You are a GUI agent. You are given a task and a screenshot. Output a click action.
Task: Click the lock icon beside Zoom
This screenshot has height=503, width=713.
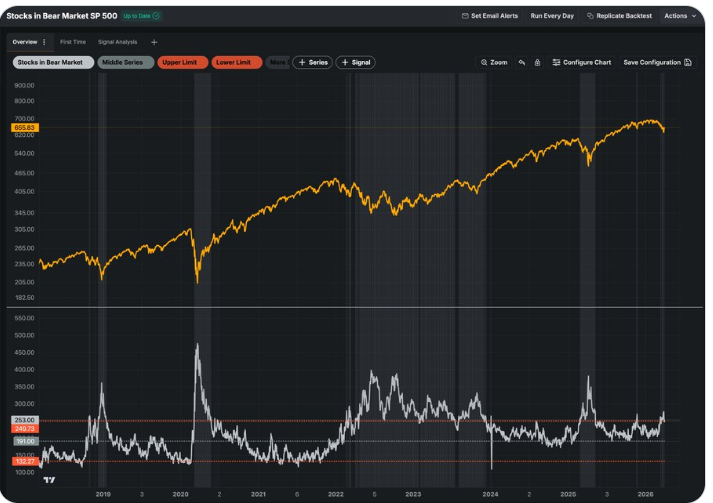pos(537,62)
